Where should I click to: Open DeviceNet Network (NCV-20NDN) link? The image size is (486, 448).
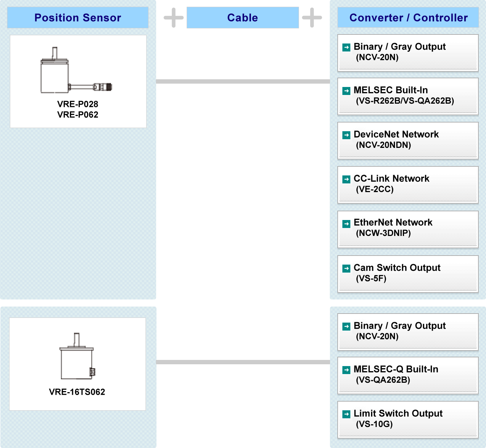[x=408, y=141]
